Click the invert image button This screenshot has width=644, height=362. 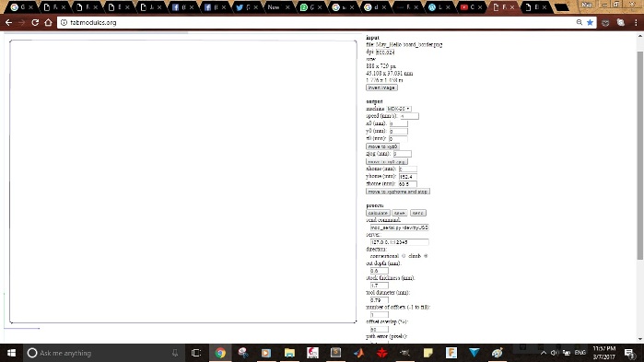(x=381, y=88)
